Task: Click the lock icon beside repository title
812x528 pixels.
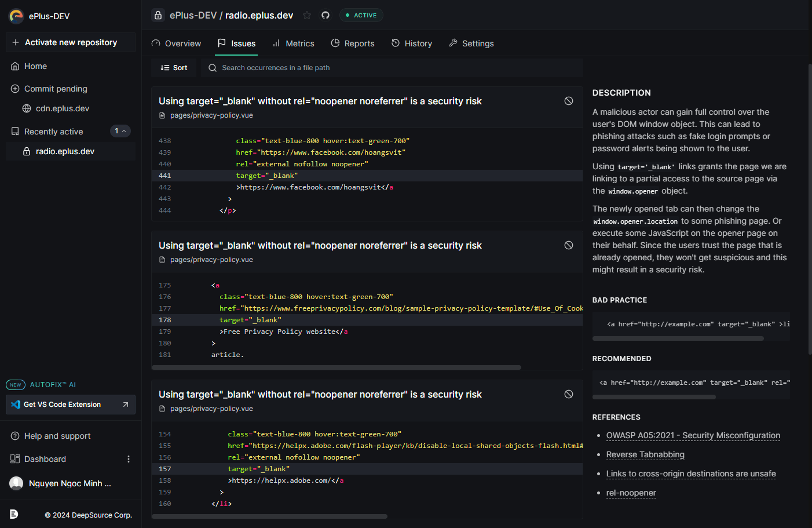Action: (158, 15)
